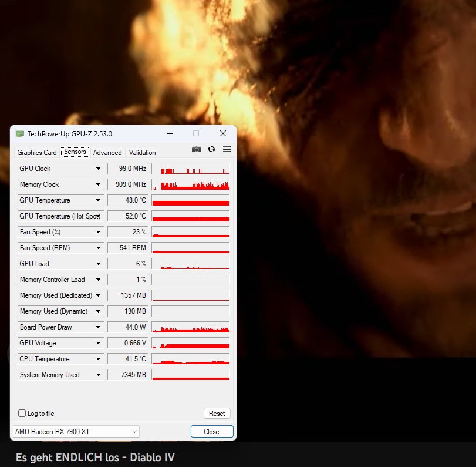
Task: Expand the Memory Clock sensor dropdown
Action: point(98,184)
